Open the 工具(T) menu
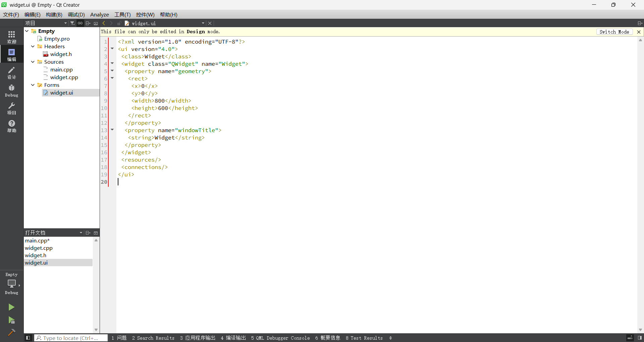Screen dimensions: 644x342 click(x=122, y=14)
